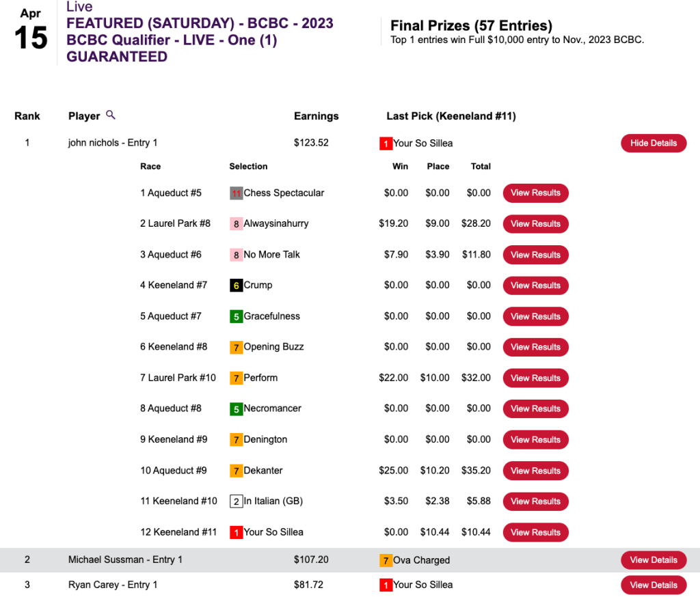Click red number 1 badge in john nichols' last pick
Screen dimensions: 700x597
[x=386, y=143]
